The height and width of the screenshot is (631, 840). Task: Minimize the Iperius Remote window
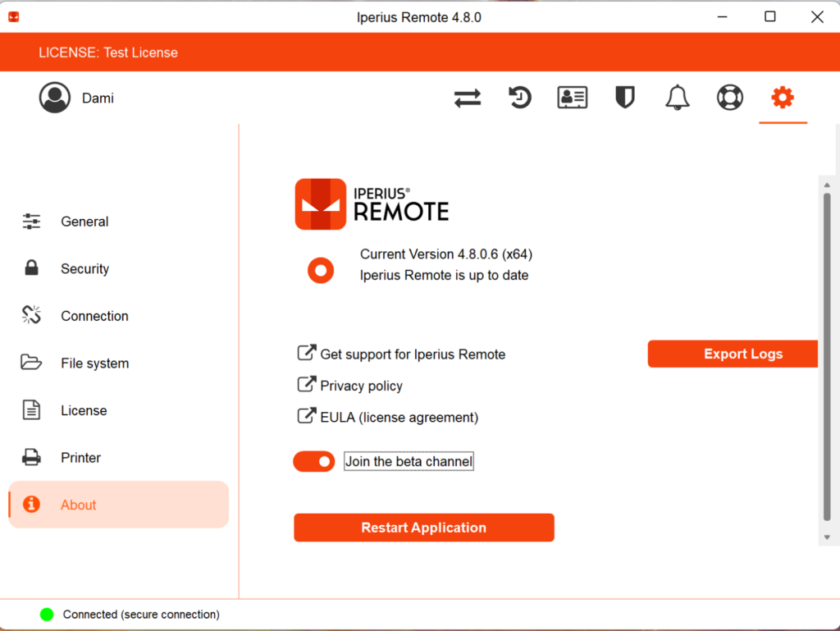tap(722, 17)
